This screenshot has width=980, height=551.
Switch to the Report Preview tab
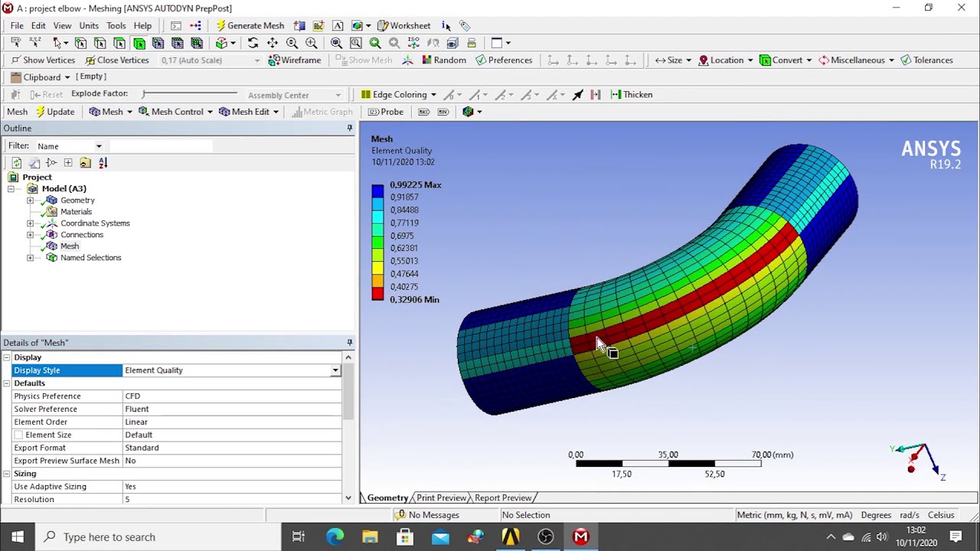502,497
